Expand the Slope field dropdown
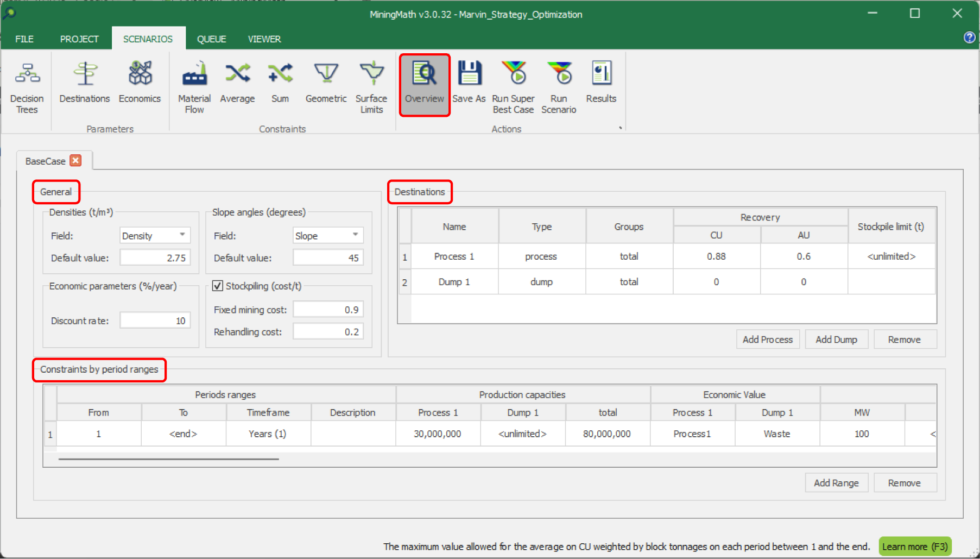Viewport: 980px width, 559px height. click(356, 235)
